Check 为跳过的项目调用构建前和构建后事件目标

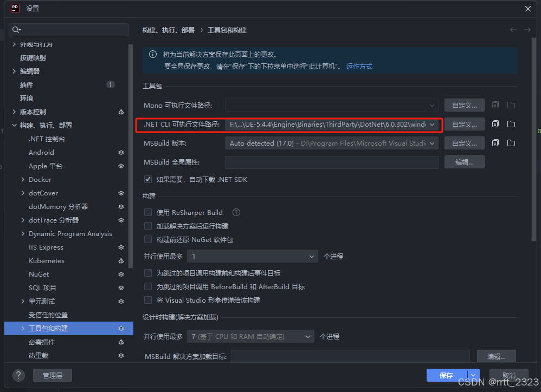tap(148, 273)
